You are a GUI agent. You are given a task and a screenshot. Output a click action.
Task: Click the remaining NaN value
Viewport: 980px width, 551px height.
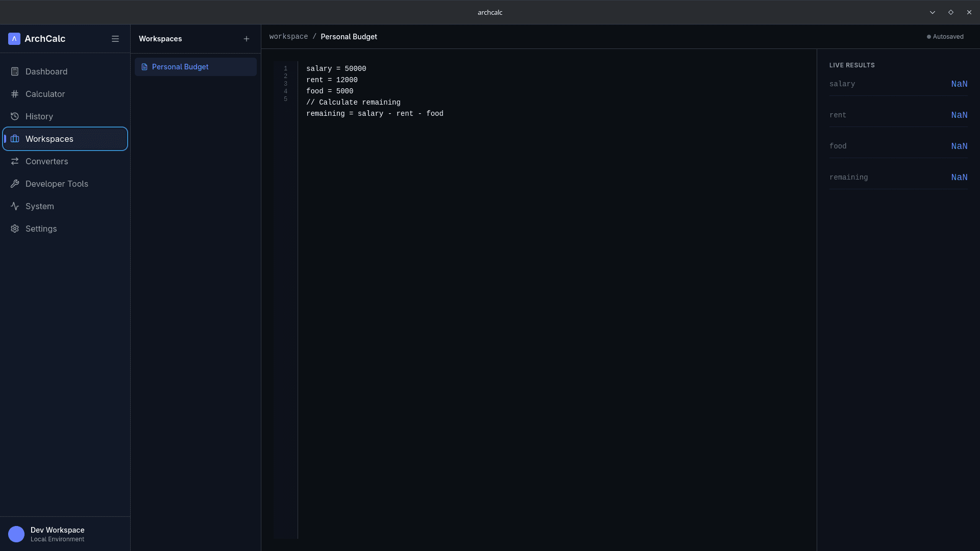click(959, 178)
